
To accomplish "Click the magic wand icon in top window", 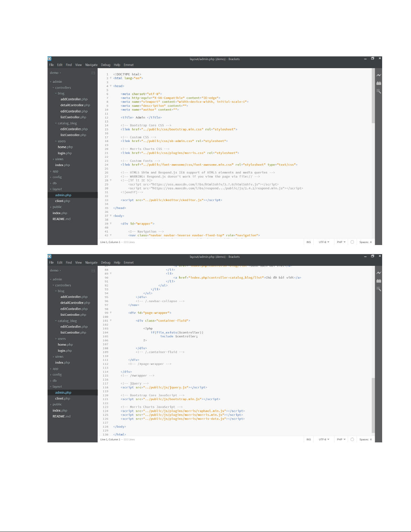I will [378, 91].
